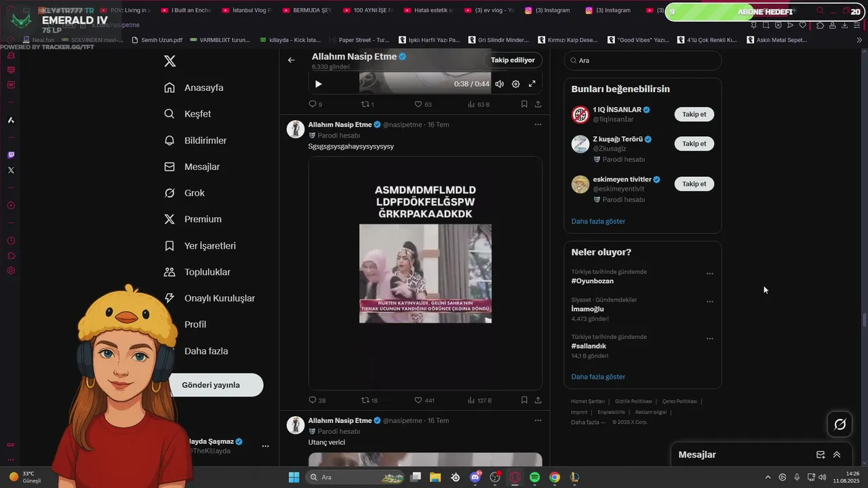Repost the post showing 1 repost
This screenshot has height=488, width=868.
pyautogui.click(x=368, y=104)
